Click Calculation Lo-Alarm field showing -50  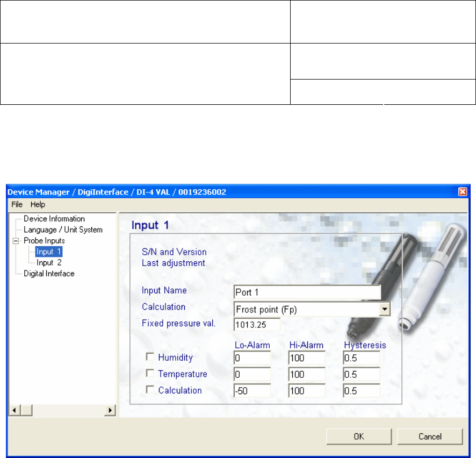pyautogui.click(x=253, y=391)
